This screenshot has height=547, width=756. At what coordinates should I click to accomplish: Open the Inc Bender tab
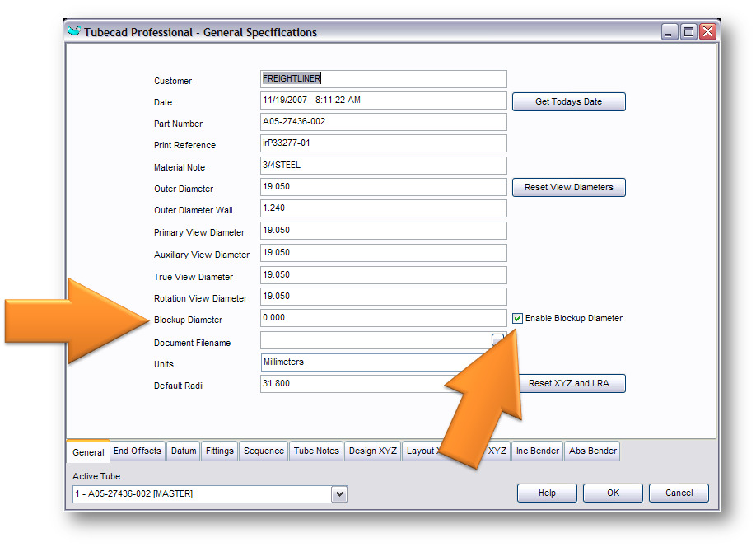click(x=537, y=451)
